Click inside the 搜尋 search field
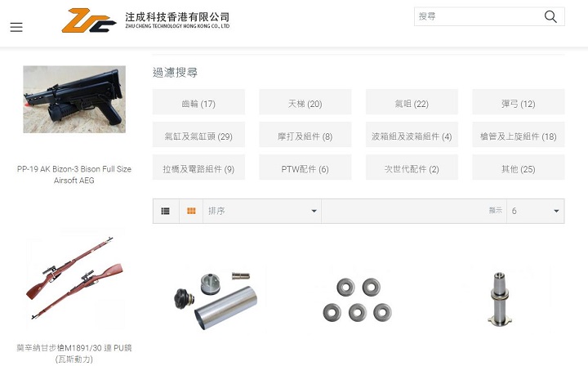The image size is (588, 366). (x=478, y=16)
